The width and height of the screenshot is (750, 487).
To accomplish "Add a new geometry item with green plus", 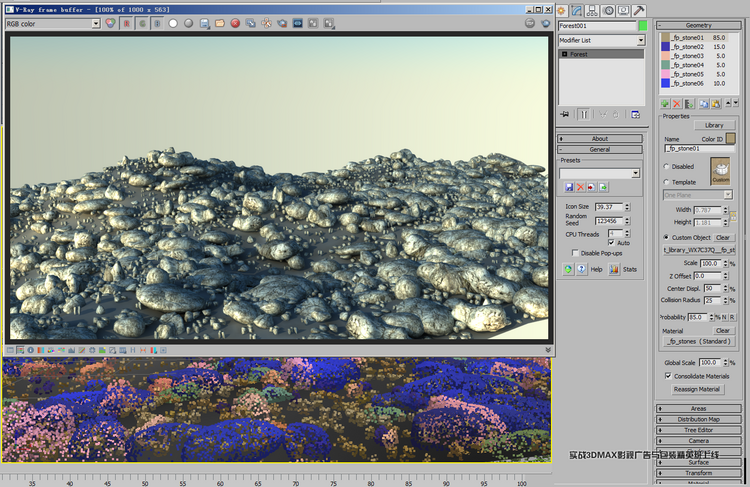I will coord(665,104).
